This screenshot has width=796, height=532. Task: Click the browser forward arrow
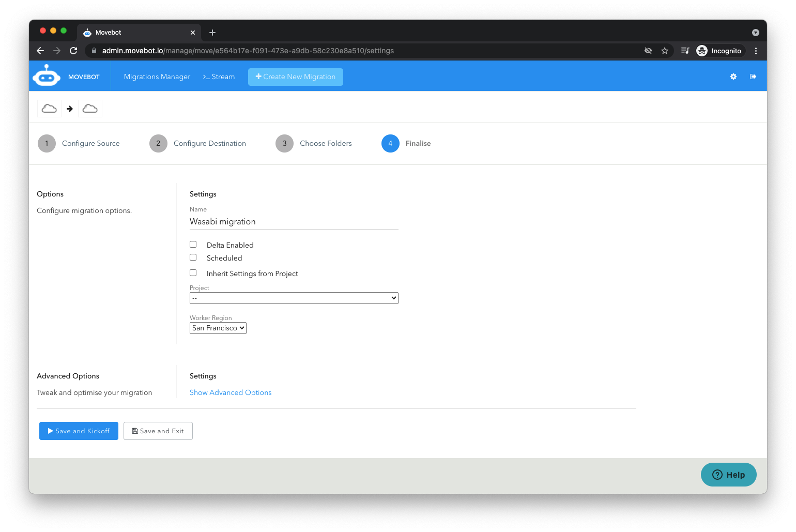[57, 51]
